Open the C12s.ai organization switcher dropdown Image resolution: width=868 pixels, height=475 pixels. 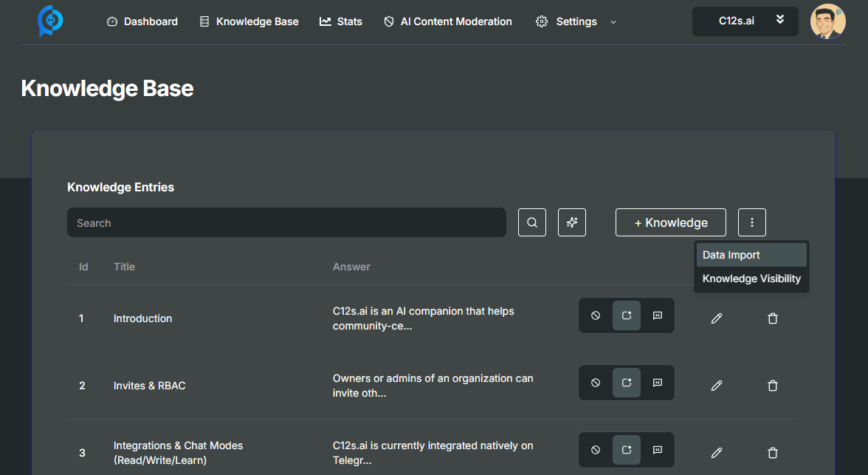coord(745,21)
